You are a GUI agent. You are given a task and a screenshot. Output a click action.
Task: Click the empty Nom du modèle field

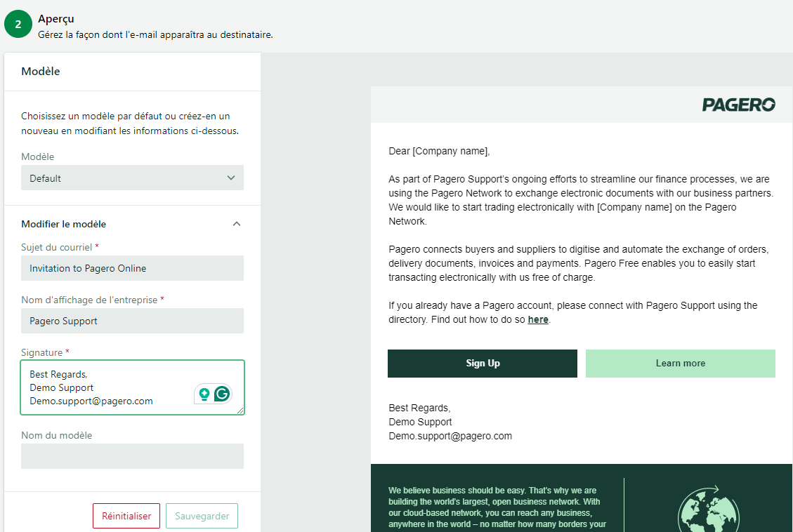132,456
